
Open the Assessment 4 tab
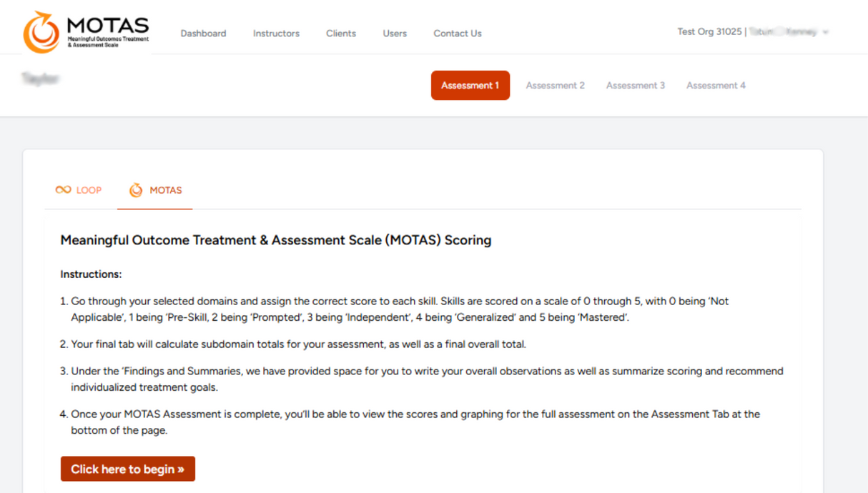(x=716, y=86)
